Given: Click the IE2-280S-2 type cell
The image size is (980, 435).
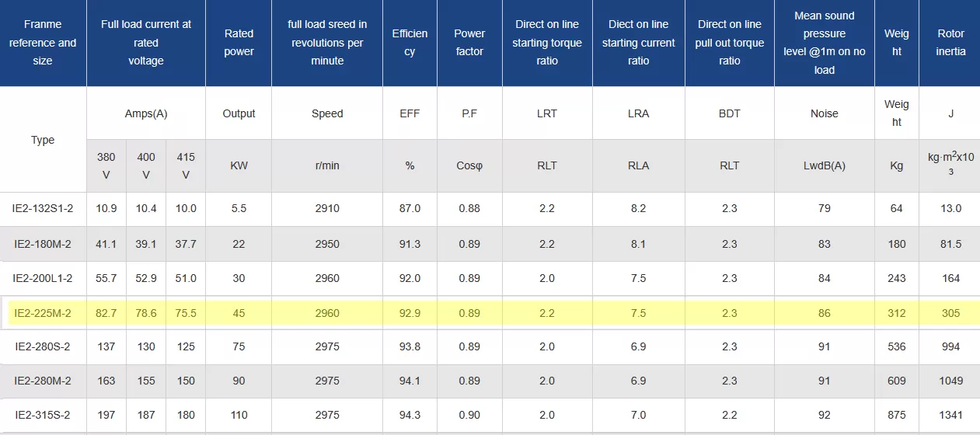Looking at the screenshot, I should [43, 346].
